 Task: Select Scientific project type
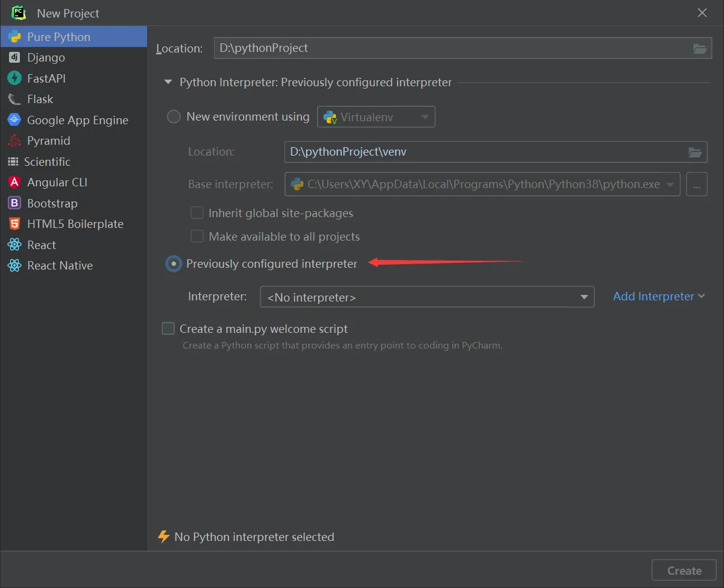(47, 162)
